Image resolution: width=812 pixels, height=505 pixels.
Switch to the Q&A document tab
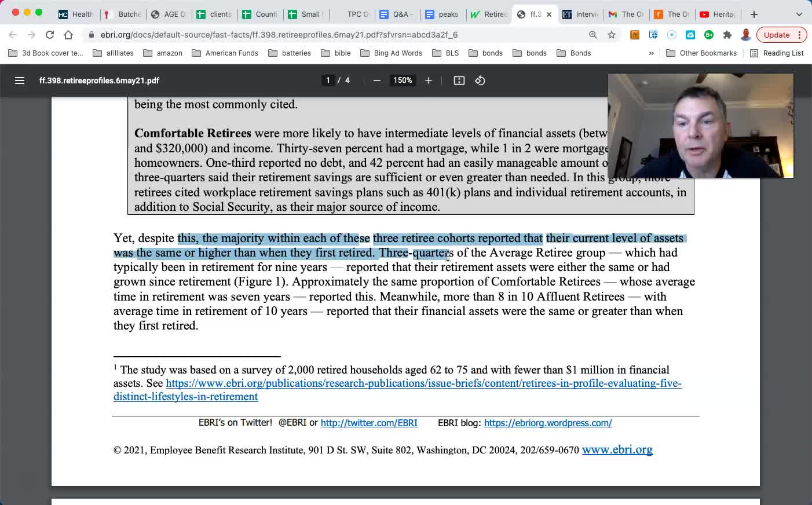(396, 14)
